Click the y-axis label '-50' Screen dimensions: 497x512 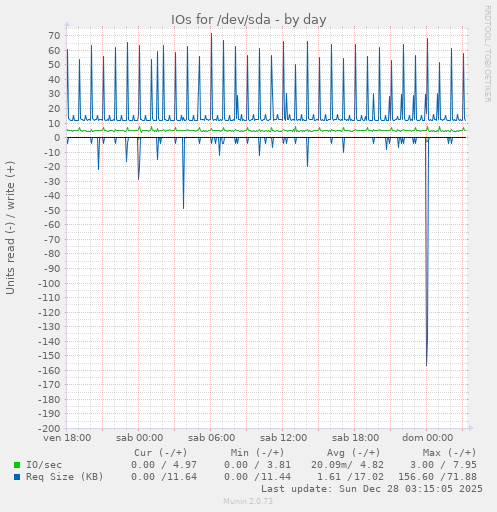pyautogui.click(x=52, y=211)
